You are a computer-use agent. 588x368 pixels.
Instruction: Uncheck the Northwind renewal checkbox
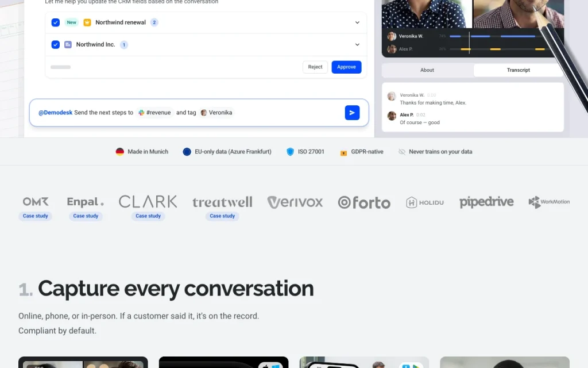tap(56, 22)
